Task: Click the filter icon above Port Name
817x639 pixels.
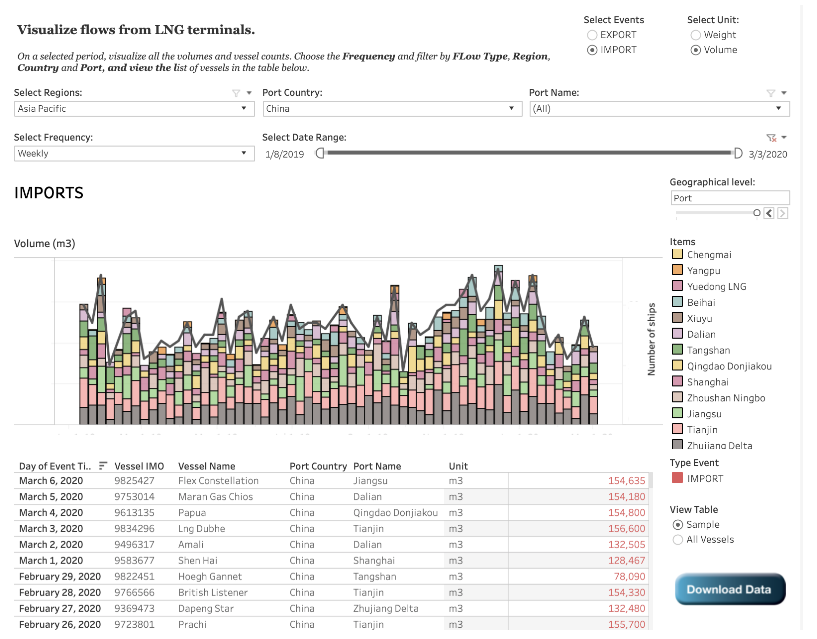Action: (770, 93)
